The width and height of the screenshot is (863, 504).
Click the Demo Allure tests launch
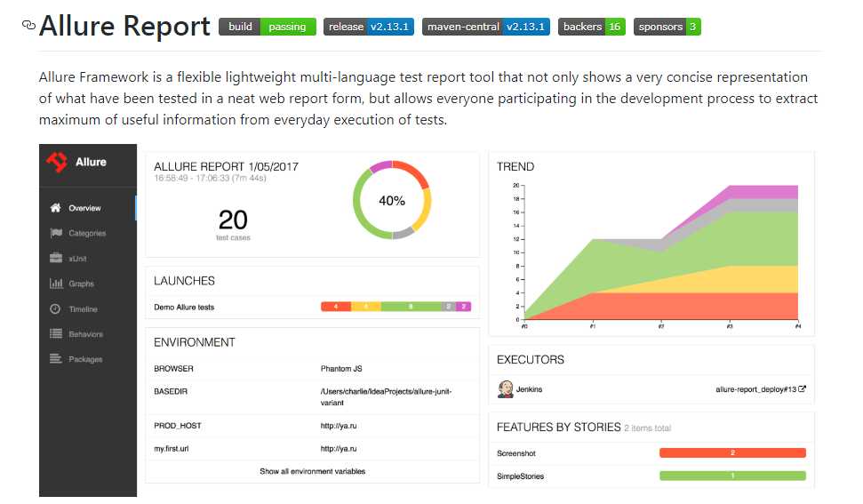(184, 307)
